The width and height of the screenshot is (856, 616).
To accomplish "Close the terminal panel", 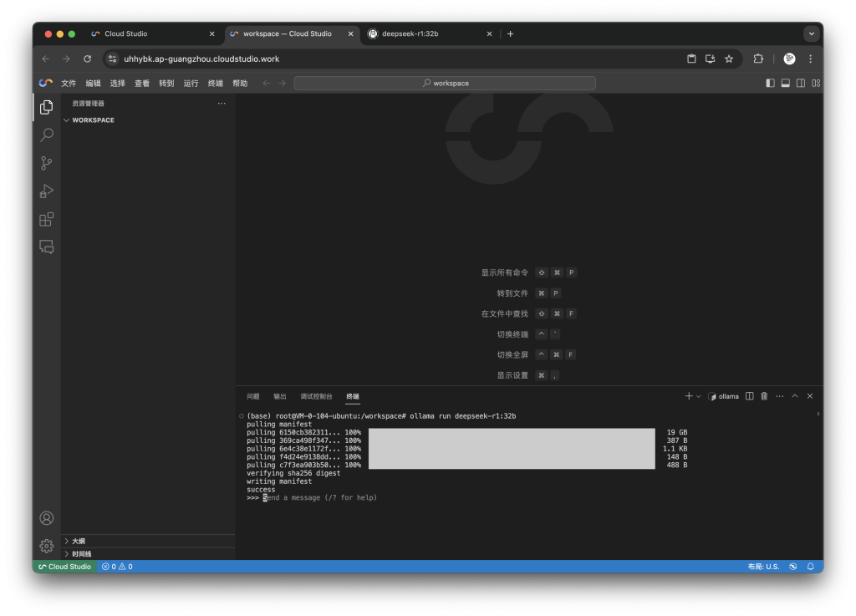I will coord(810,396).
